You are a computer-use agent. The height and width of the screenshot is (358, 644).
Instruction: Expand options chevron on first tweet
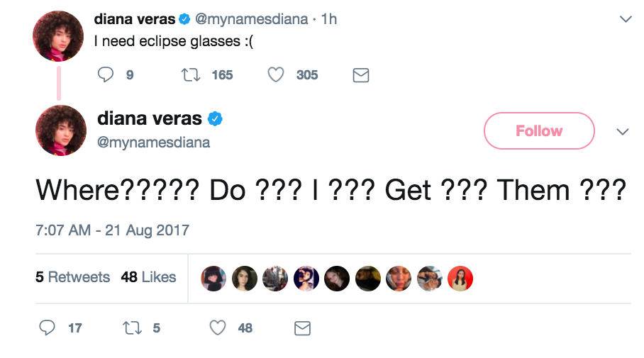[626, 19]
